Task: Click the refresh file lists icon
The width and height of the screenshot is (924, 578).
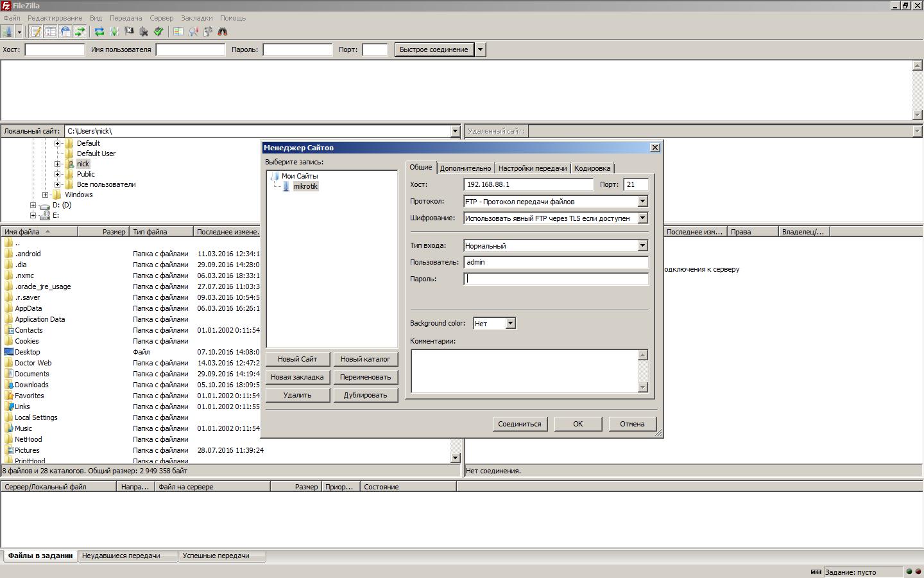Action: (x=99, y=31)
